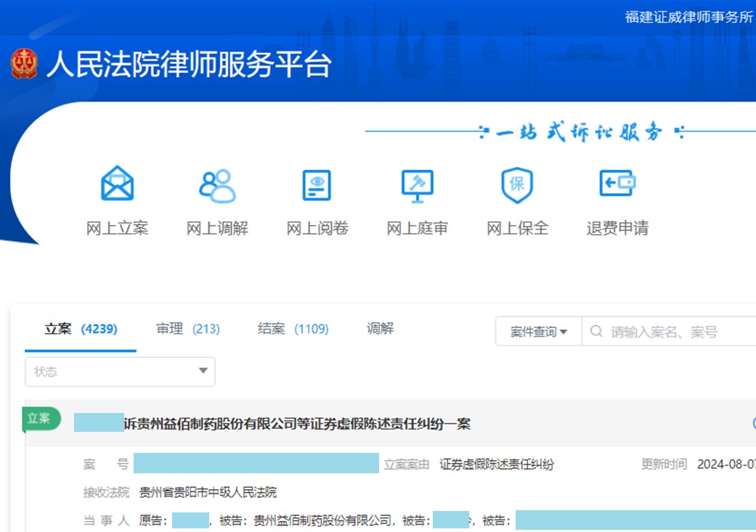Click the 网上调解 label
The height and width of the screenshot is (532, 756).
point(217,228)
